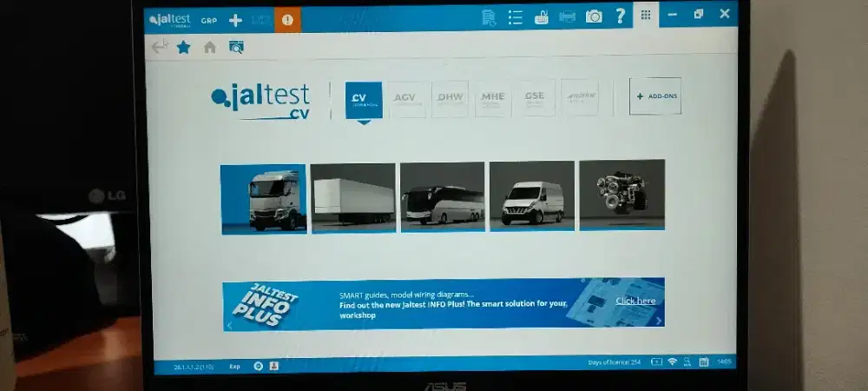Click the Exp label in status bar
The height and width of the screenshot is (391, 868).
(x=234, y=367)
